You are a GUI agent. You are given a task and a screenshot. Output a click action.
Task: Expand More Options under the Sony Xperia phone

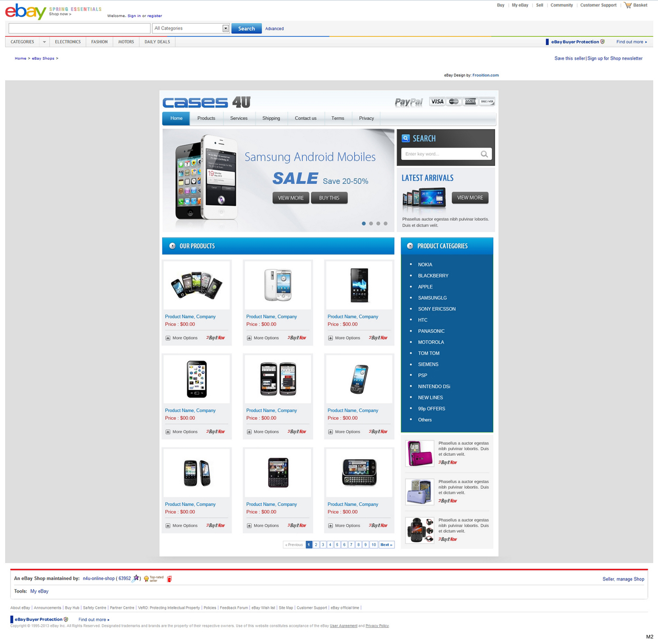pos(344,338)
